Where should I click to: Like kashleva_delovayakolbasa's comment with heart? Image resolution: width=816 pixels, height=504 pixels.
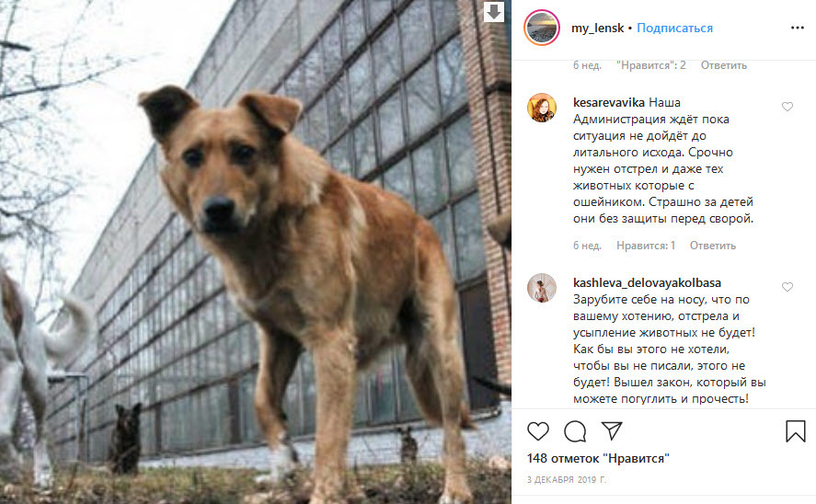point(787,287)
